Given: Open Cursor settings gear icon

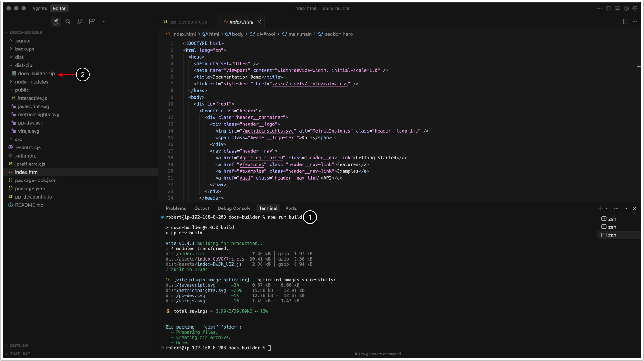Looking at the screenshot, I should pyautogui.click(x=635, y=8).
